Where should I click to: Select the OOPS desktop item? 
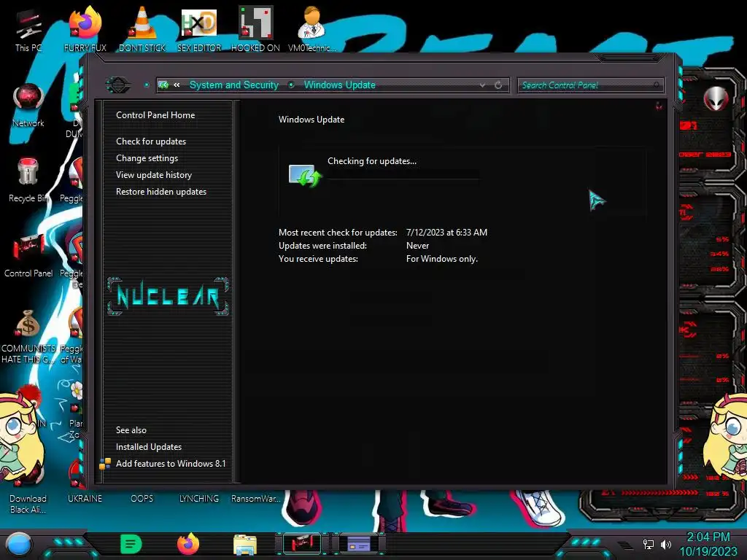tap(142, 499)
